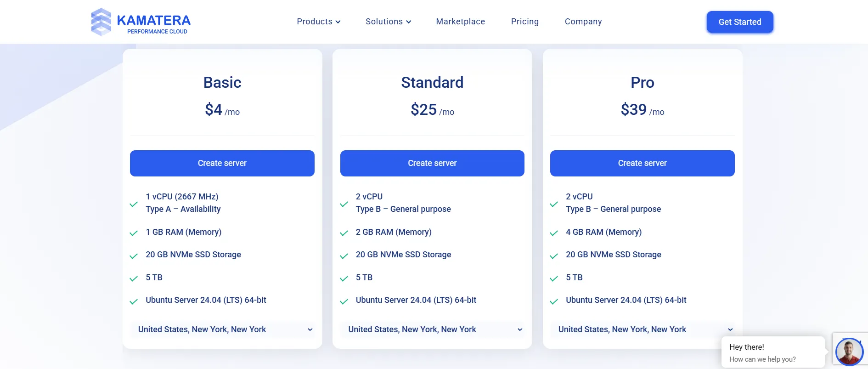Image resolution: width=868 pixels, height=369 pixels.
Task: Click the checkmark next to 2 GB RAM
Action: [x=344, y=233]
